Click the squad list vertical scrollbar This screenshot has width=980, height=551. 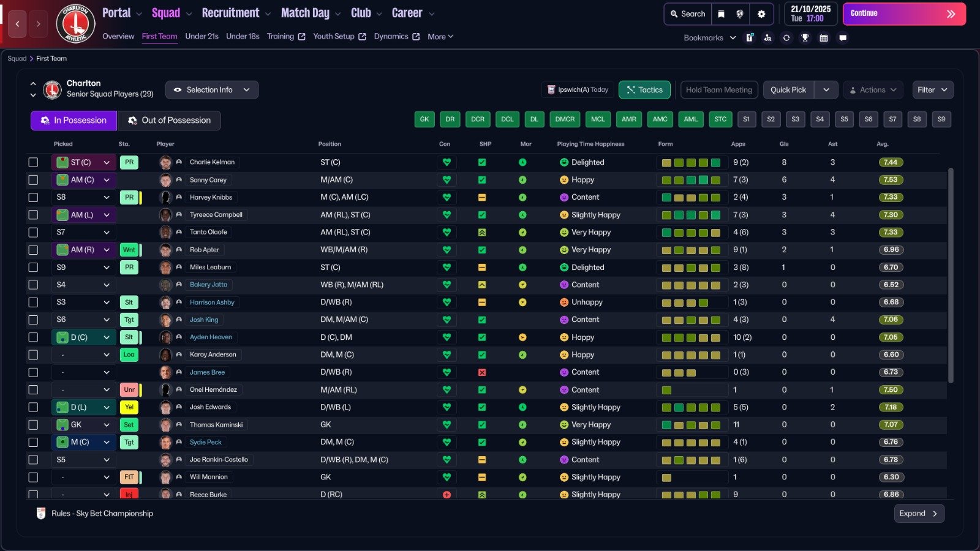point(951,275)
